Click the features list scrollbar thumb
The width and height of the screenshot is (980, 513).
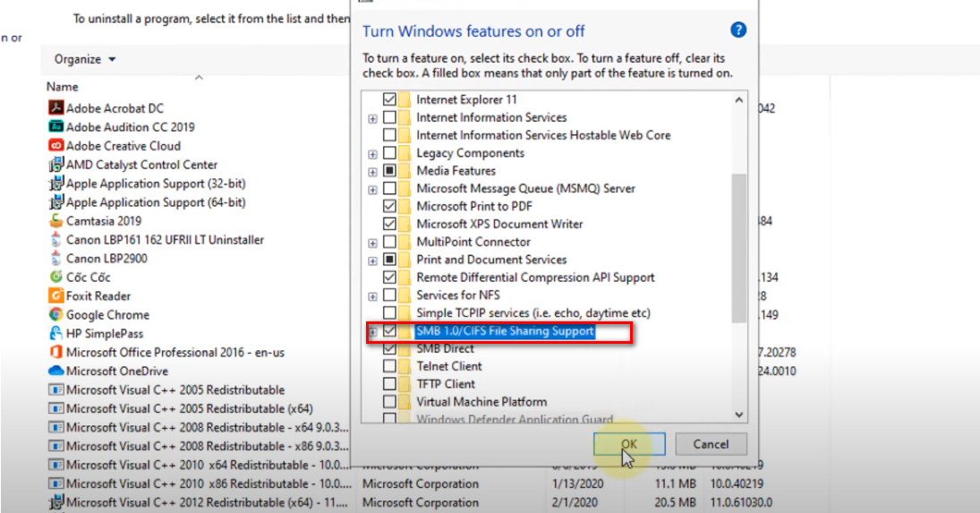point(738,248)
